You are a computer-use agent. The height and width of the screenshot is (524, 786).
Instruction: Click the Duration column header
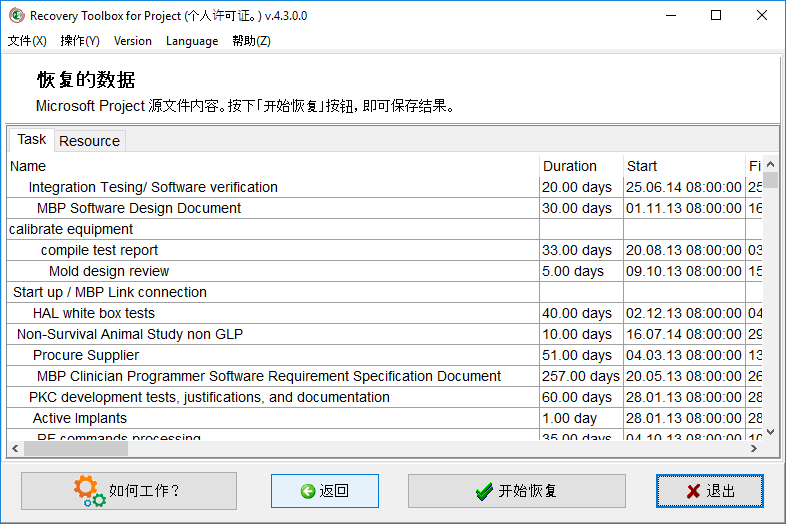click(x=581, y=166)
